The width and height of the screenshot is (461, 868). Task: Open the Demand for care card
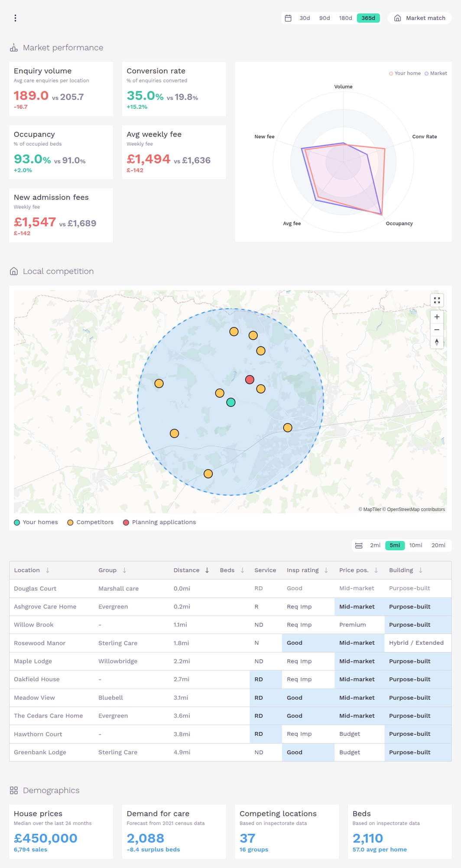(174, 832)
